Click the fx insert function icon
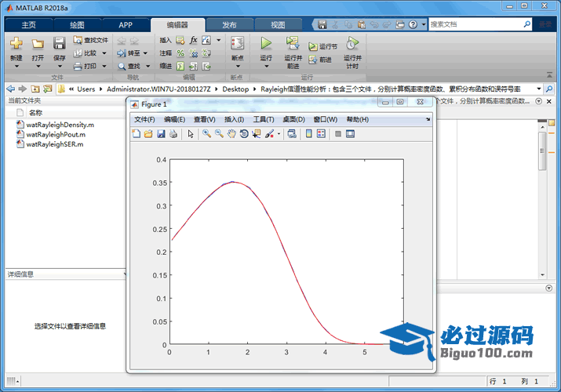The image size is (561, 392). (x=193, y=40)
